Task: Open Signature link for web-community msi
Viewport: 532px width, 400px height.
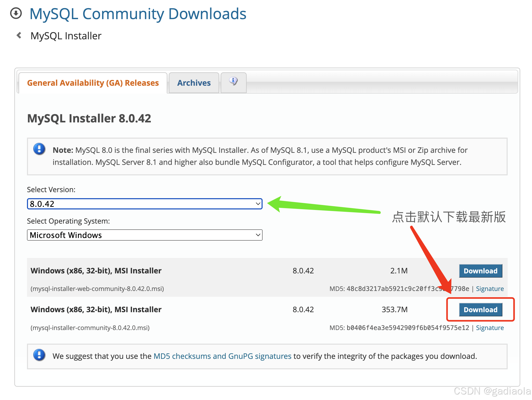Action: click(490, 289)
